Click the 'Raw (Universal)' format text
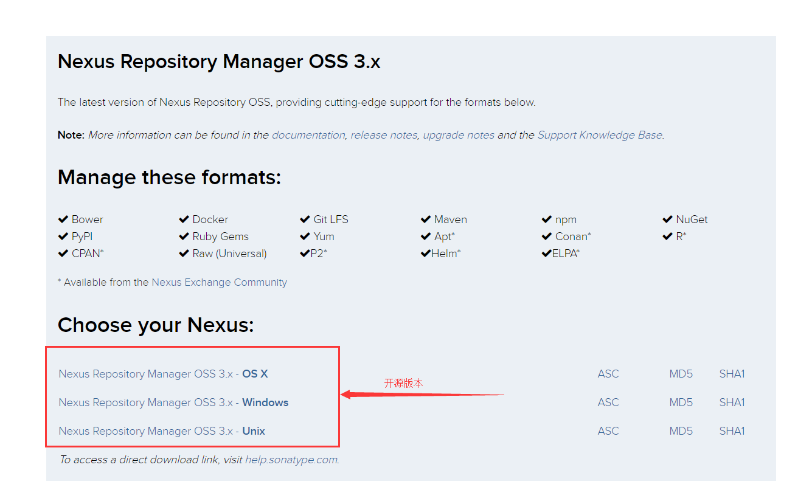Viewport: 812px width, 504px height. (x=229, y=254)
